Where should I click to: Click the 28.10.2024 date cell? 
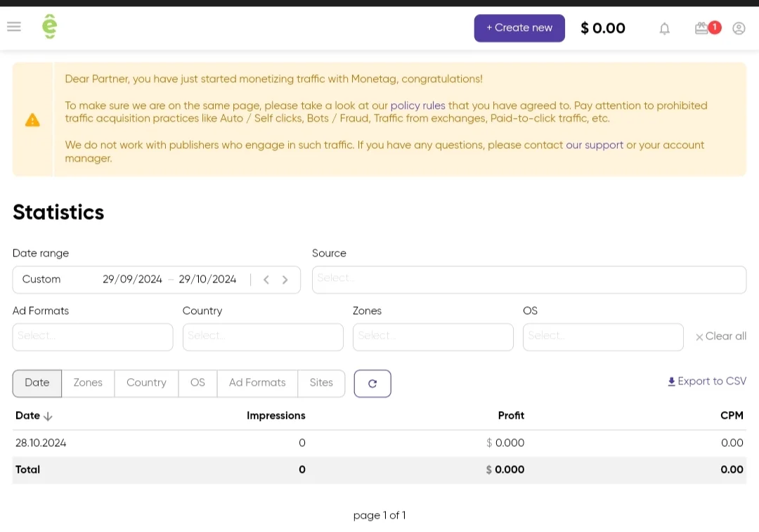point(41,443)
